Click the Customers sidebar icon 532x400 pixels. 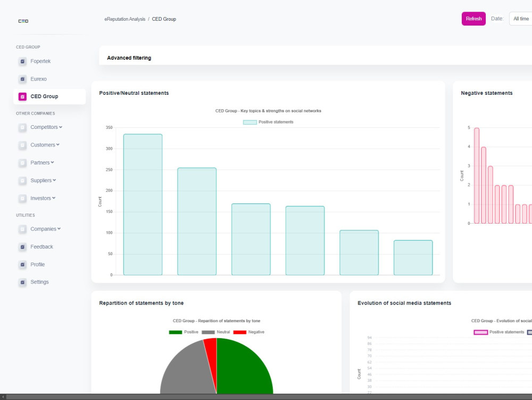pos(22,145)
